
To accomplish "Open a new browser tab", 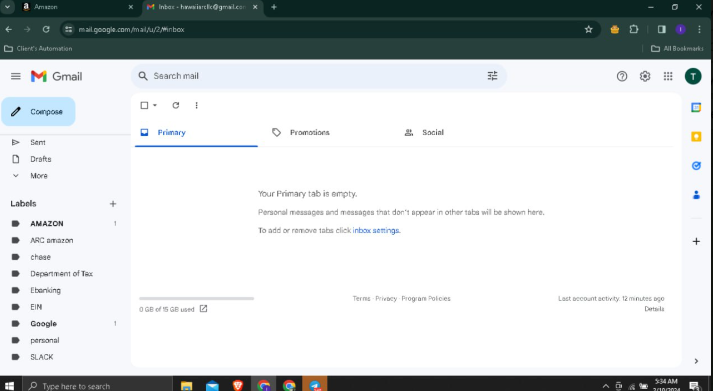I will click(274, 7).
